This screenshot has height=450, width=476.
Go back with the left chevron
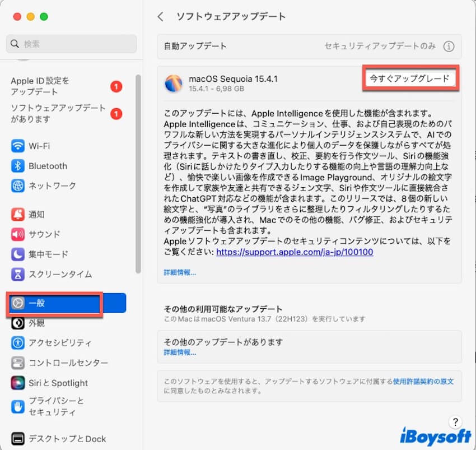tap(161, 17)
